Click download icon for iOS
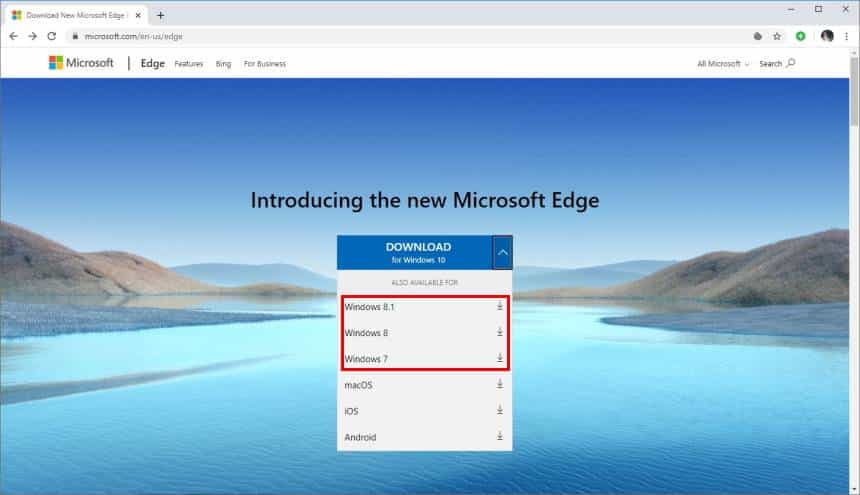 (x=500, y=410)
